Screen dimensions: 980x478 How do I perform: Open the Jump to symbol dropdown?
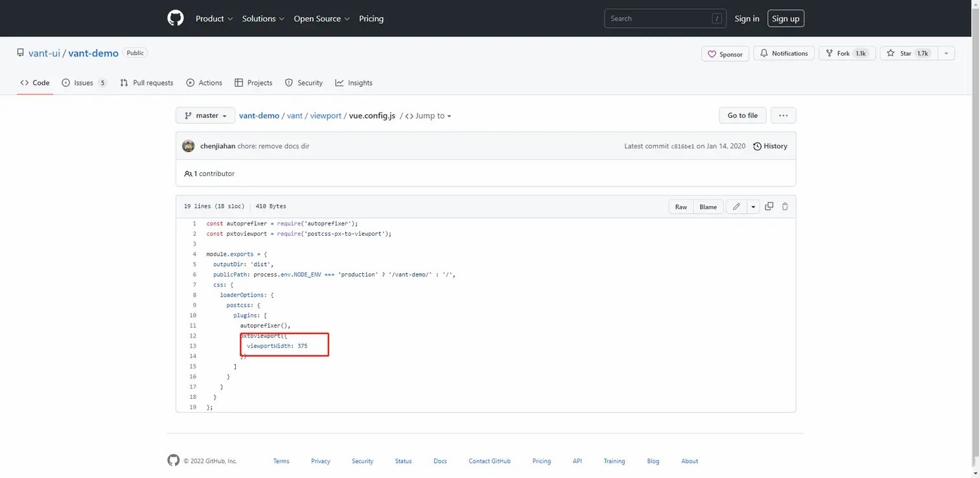[x=428, y=116]
